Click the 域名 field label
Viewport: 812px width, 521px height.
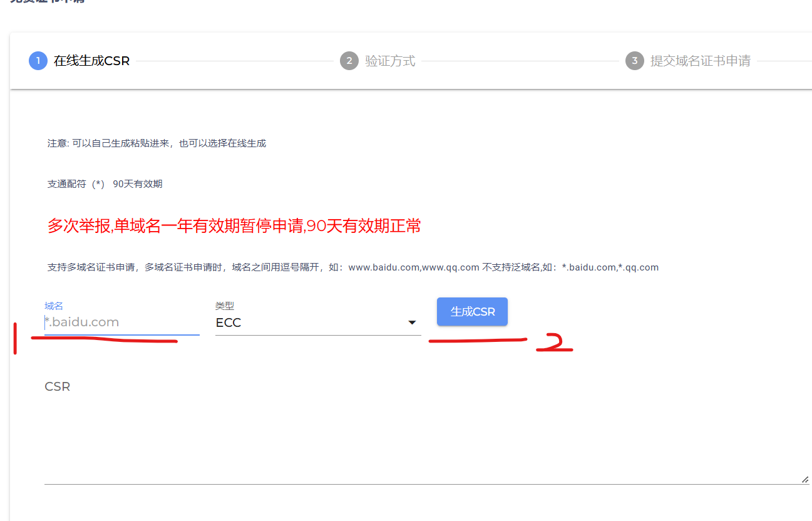(54, 306)
